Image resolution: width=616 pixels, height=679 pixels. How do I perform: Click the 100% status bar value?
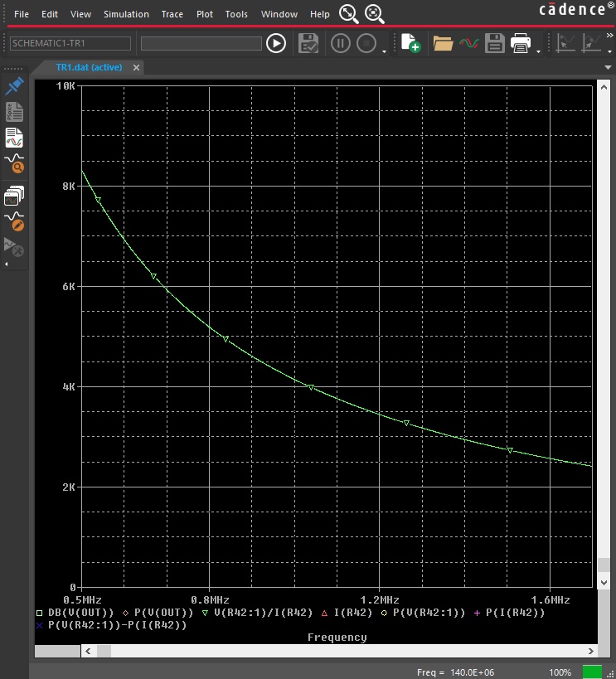coord(560,672)
